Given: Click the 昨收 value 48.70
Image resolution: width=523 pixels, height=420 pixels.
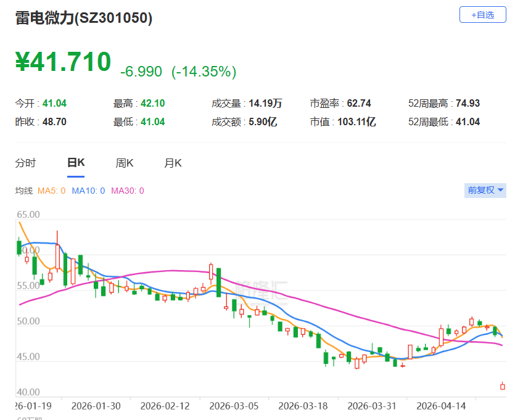Looking at the screenshot, I should [x=56, y=121].
